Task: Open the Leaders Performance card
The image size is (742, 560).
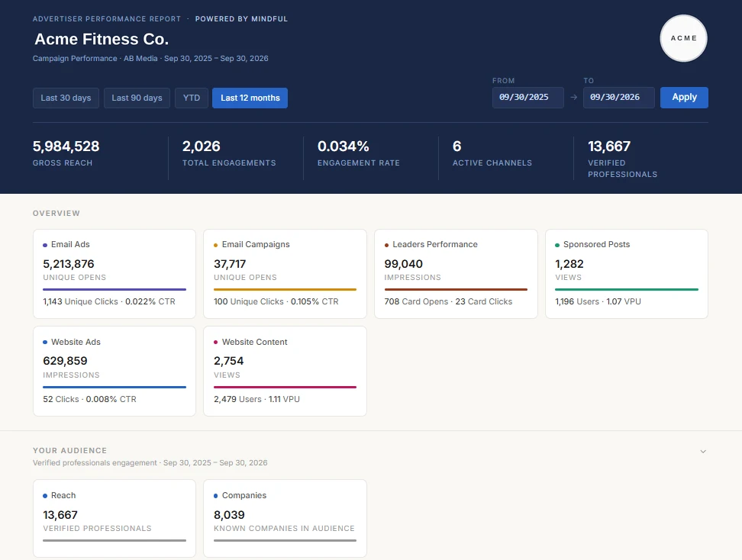Action: point(456,274)
